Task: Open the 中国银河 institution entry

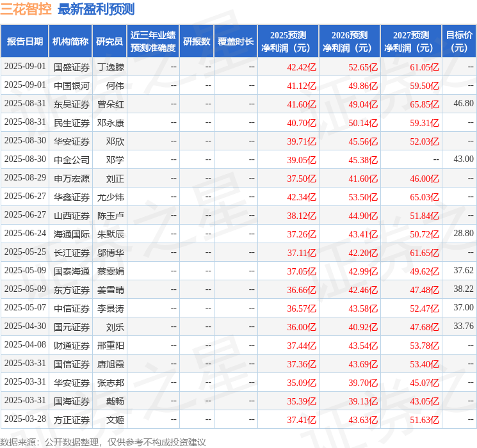Action: click(72, 85)
